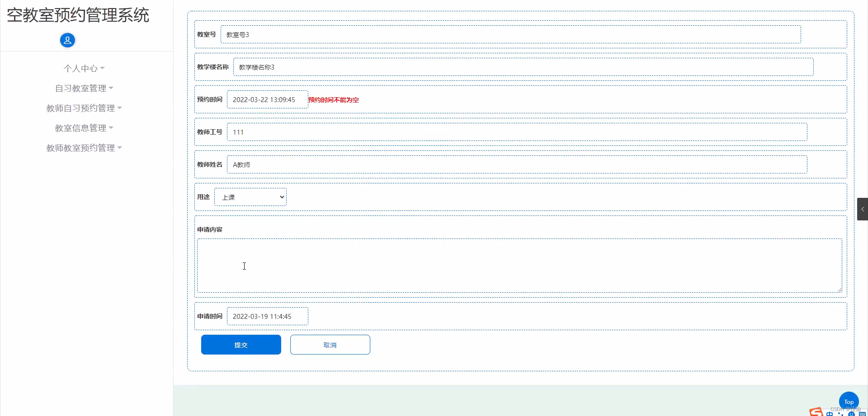Click the 预约时间 date field
This screenshot has width=868, height=416.
point(267,99)
